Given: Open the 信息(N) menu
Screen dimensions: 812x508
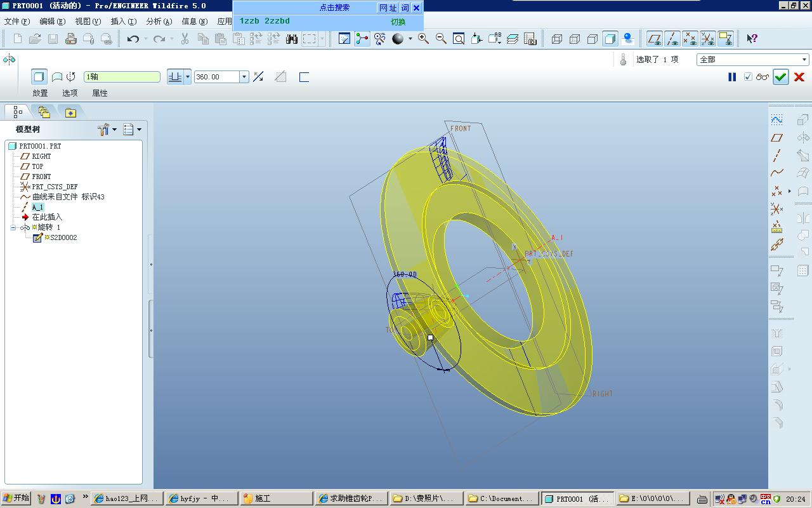Looking at the screenshot, I should [195, 22].
